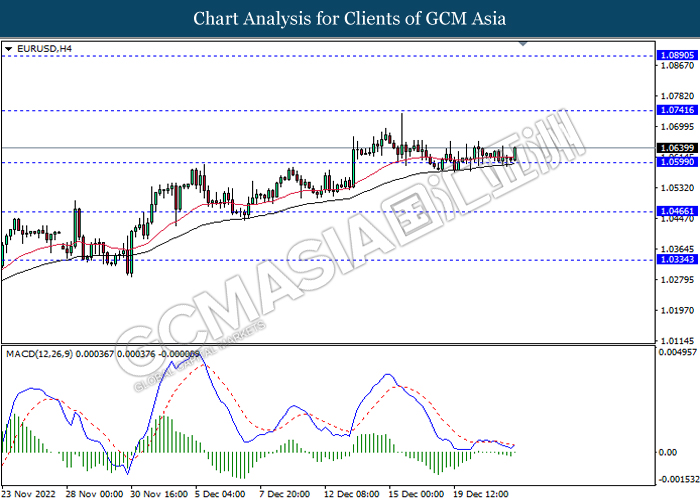This screenshot has width=700, height=500.
Task: Select the 1.03343 price level label
Action: 677,259
